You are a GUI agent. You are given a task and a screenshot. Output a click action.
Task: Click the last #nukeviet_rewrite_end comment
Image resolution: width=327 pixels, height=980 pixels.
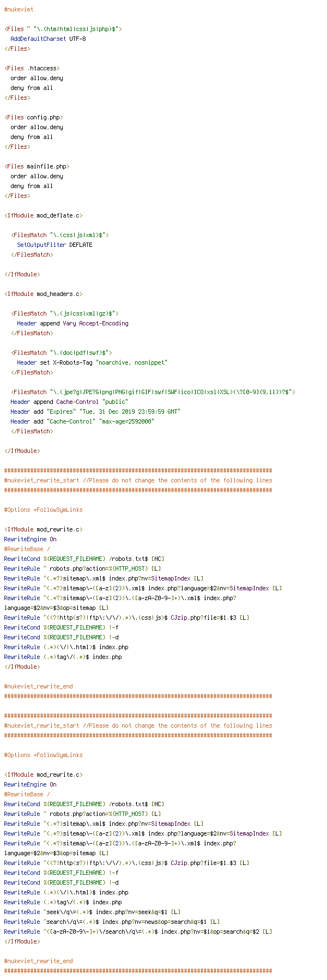pos(38,961)
